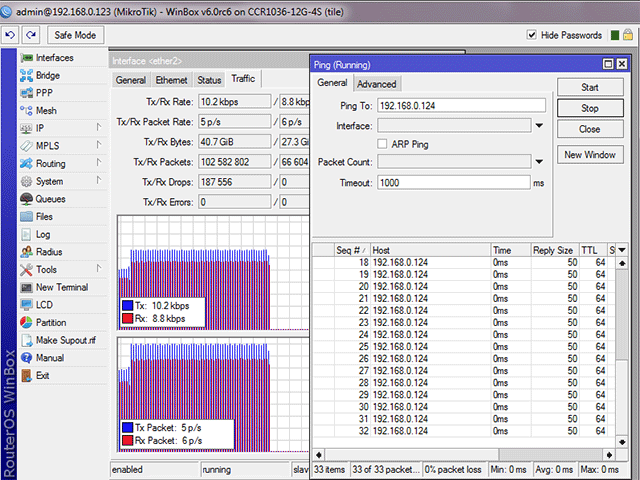Switch to the Status tab
640x480 pixels.
(x=209, y=80)
